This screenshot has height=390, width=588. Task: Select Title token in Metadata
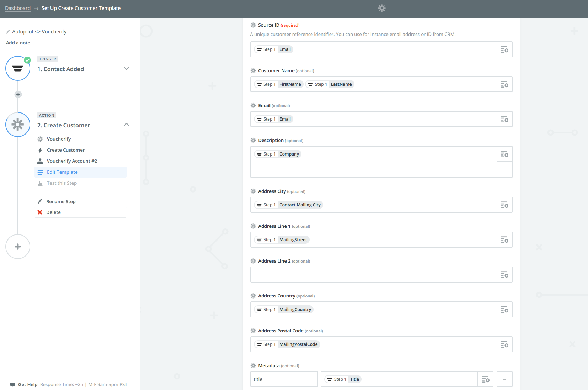tap(343, 379)
